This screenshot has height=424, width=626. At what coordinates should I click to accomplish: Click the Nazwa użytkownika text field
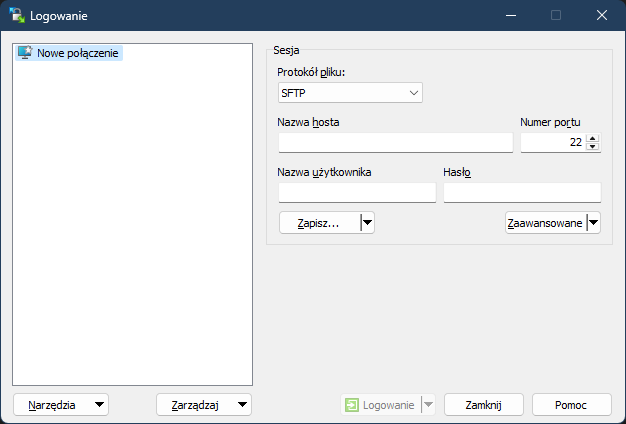click(x=357, y=193)
